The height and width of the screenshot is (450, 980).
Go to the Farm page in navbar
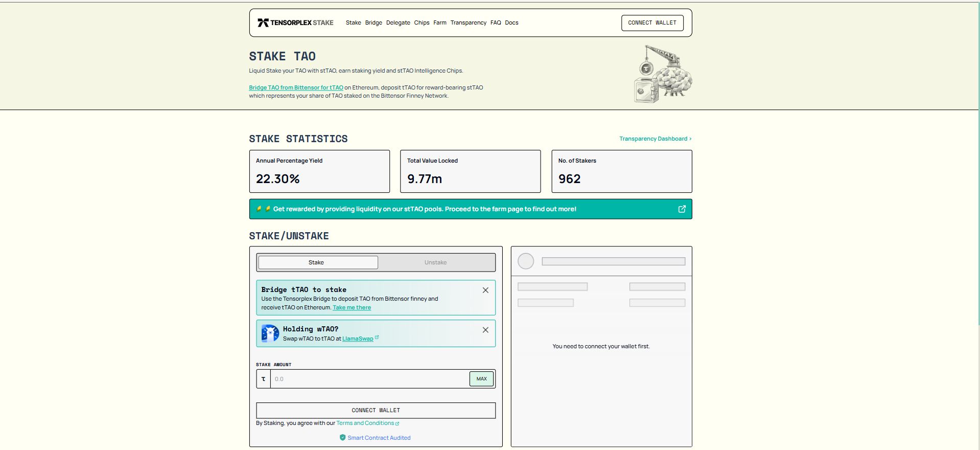tap(439, 22)
